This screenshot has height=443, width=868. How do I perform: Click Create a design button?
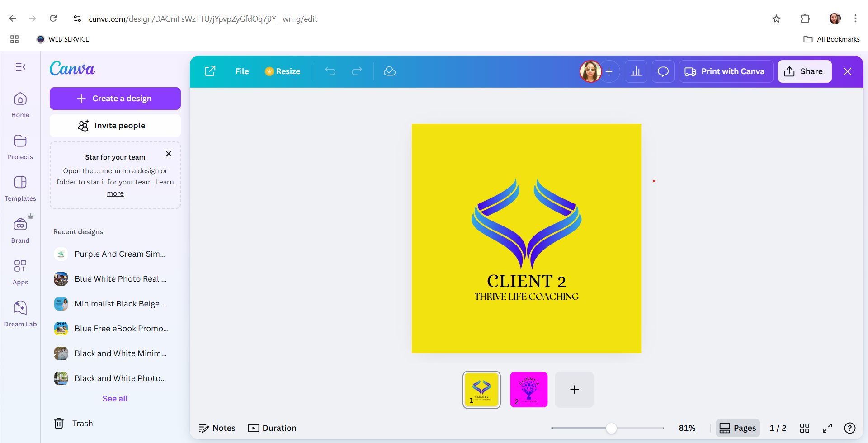pyautogui.click(x=115, y=99)
